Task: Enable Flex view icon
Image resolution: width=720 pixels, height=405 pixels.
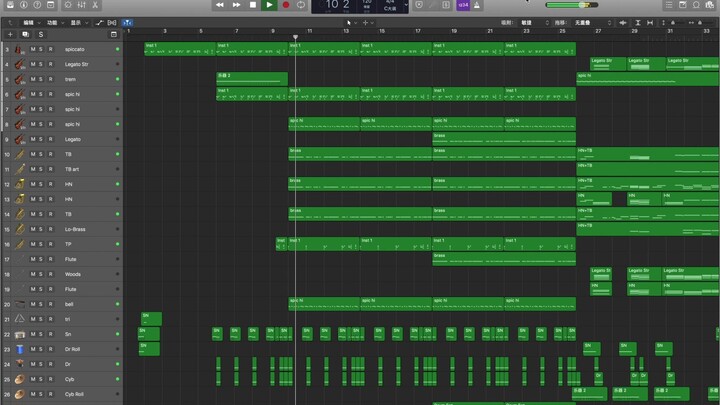Action: pos(112,22)
